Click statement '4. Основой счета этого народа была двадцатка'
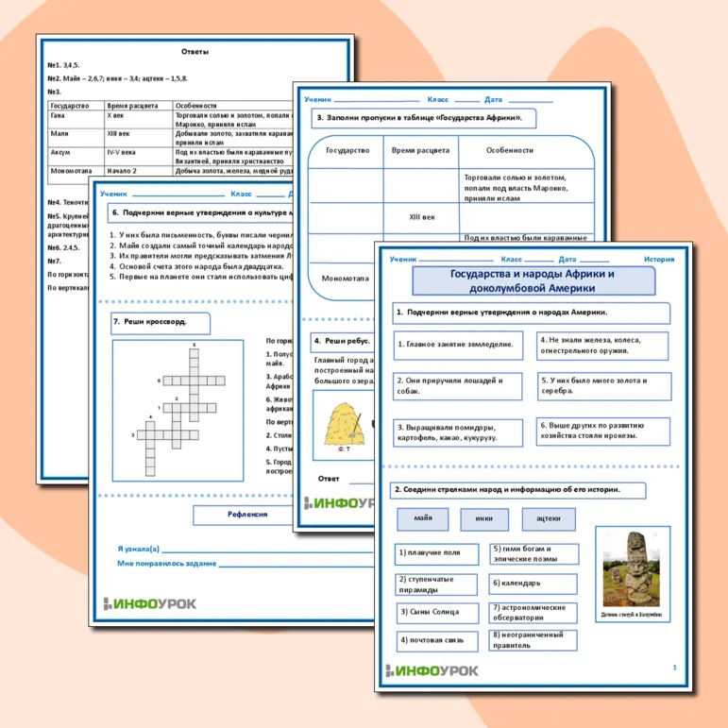Viewport: 728px width, 728px height. 196,267
